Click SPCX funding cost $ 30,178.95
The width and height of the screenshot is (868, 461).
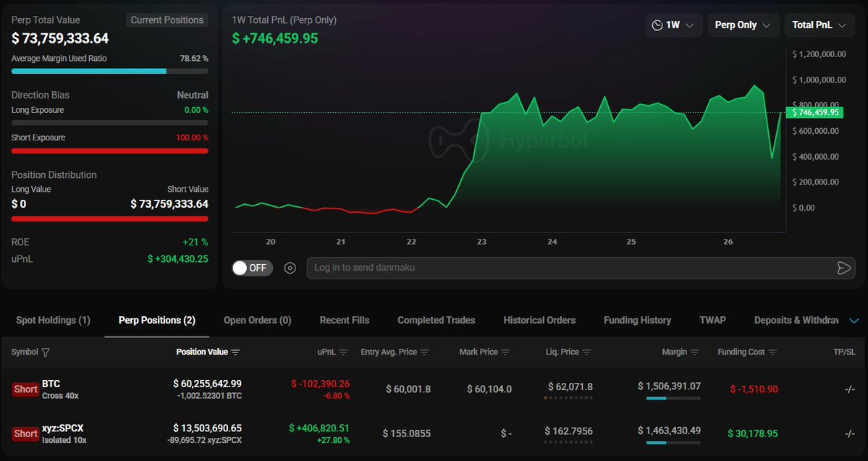tap(753, 433)
